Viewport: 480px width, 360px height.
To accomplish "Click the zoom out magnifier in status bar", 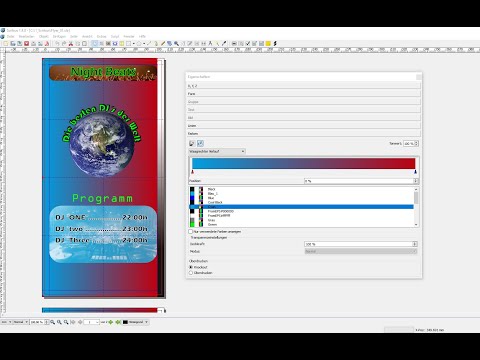I will 52,322.
